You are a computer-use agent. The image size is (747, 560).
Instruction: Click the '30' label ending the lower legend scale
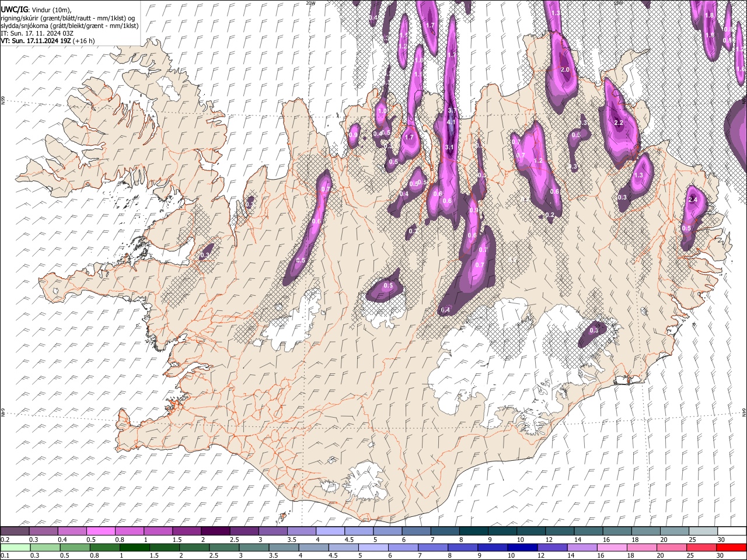pyautogui.click(x=721, y=555)
